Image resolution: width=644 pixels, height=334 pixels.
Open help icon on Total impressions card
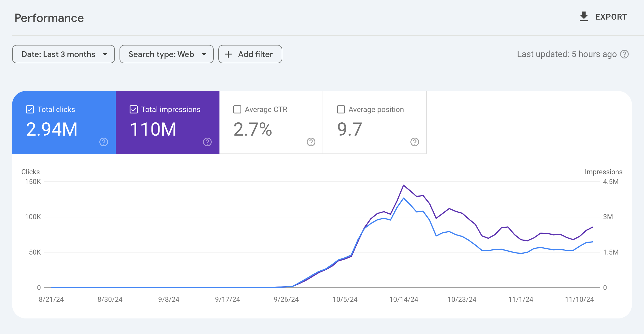207,142
